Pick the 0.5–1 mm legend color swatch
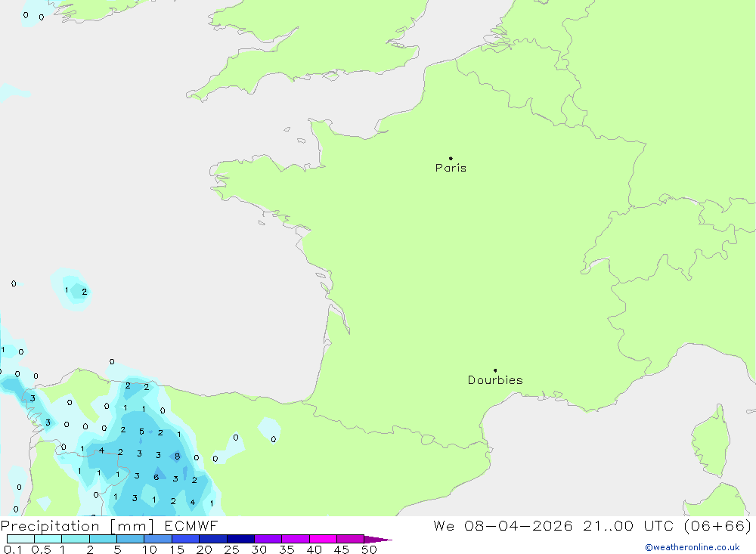The width and height of the screenshot is (756, 554). [x=48, y=539]
